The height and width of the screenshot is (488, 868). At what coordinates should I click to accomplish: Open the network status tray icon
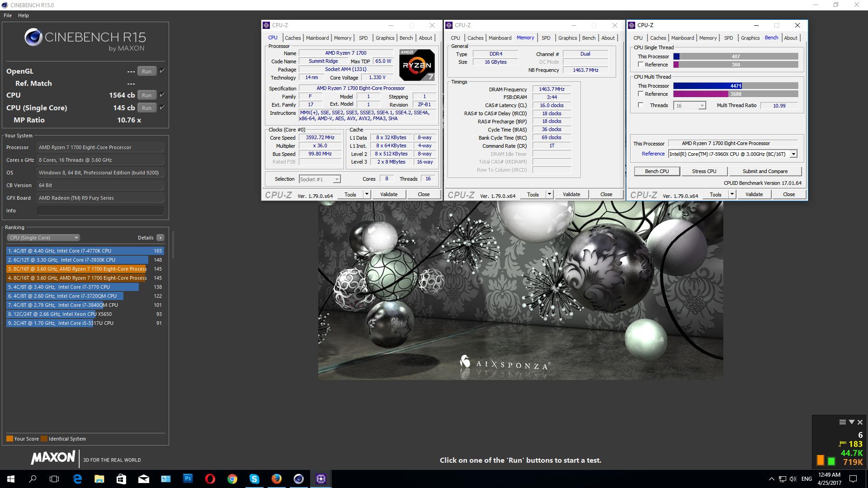(x=783, y=479)
